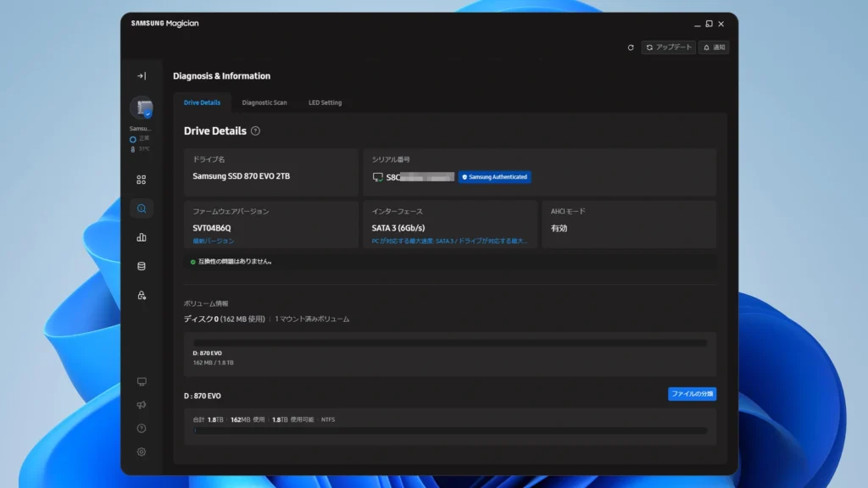The width and height of the screenshot is (868, 488).
Task: Click the firmware latest version link
Action: tap(213, 241)
